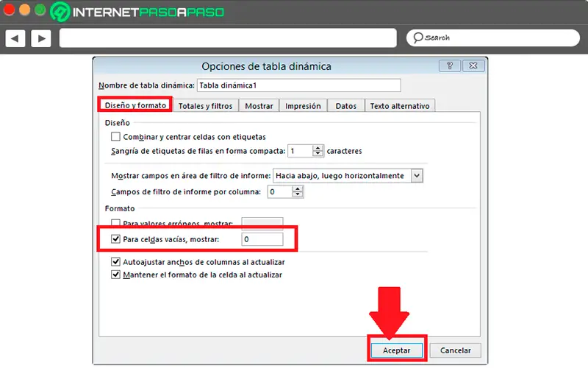Image resolution: width=588 pixels, height=368 pixels.
Task: Switch to the Mostrar tab
Action: (x=259, y=106)
